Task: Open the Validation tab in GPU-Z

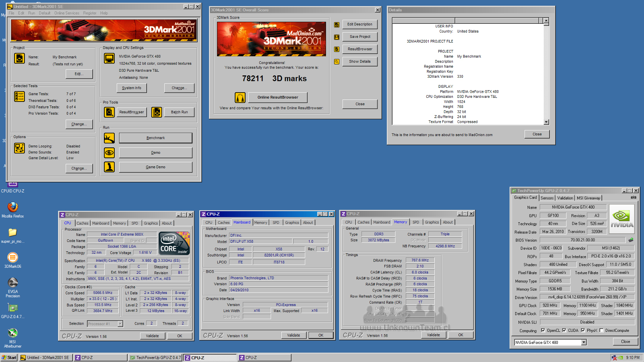Action: click(565, 198)
